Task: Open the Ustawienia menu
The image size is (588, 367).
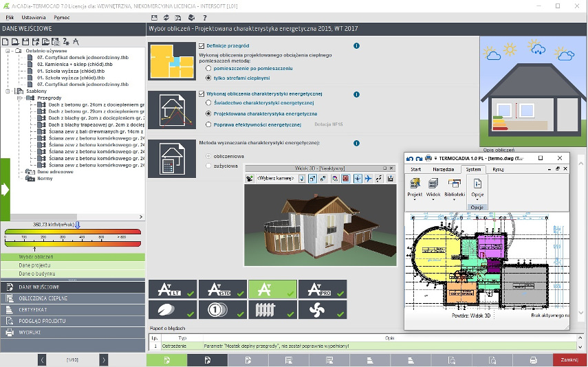Action: 34,18
